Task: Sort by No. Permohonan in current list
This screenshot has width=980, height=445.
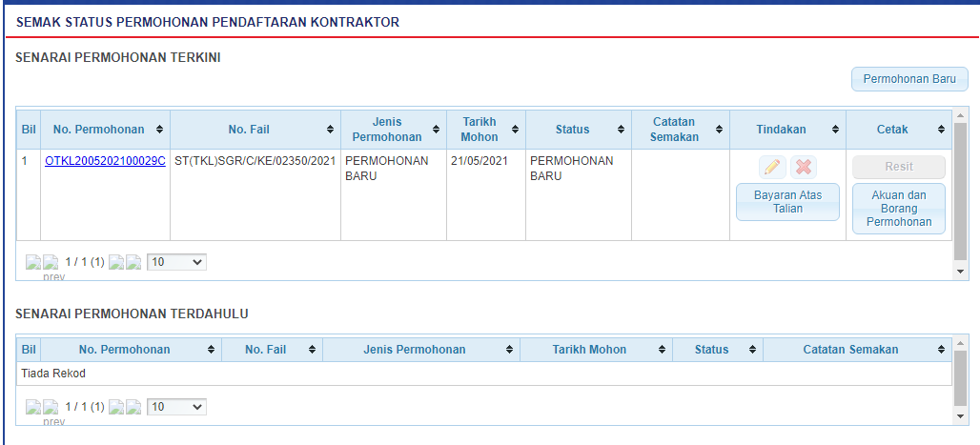Action: click(105, 130)
